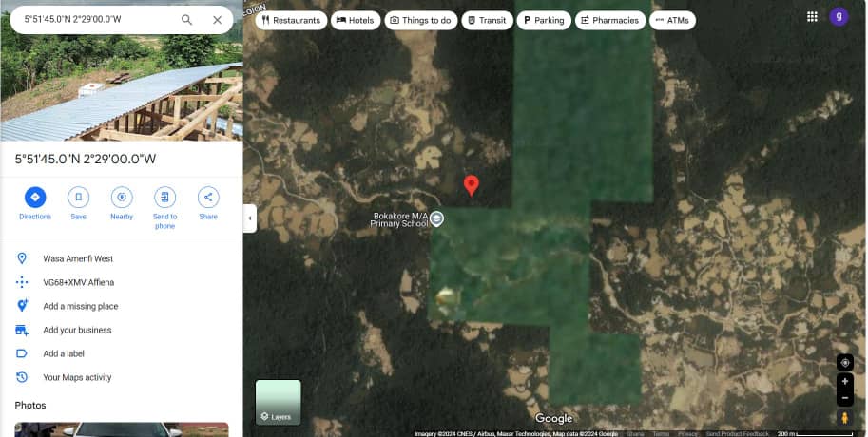The image size is (868, 437).
Task: Open Your Maps activity
Action: click(122, 377)
